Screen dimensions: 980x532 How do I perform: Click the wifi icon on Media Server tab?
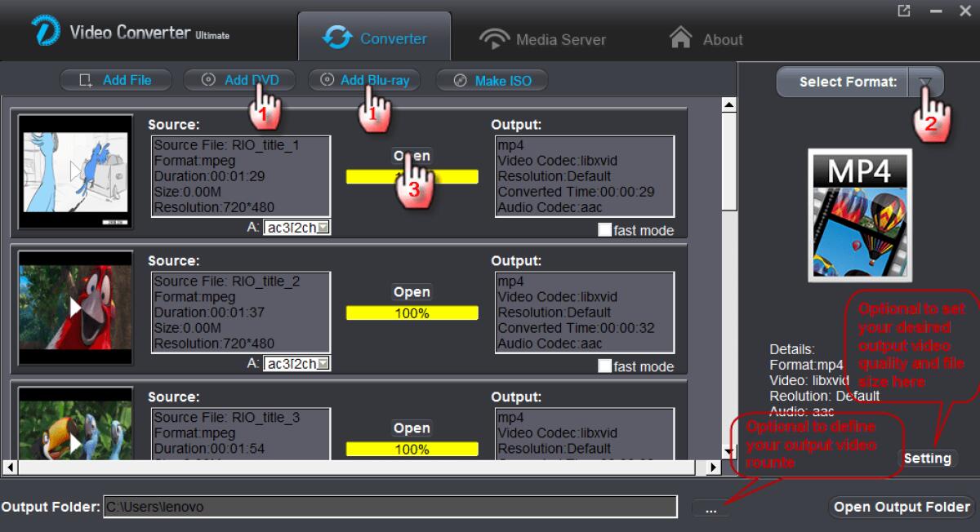494,38
